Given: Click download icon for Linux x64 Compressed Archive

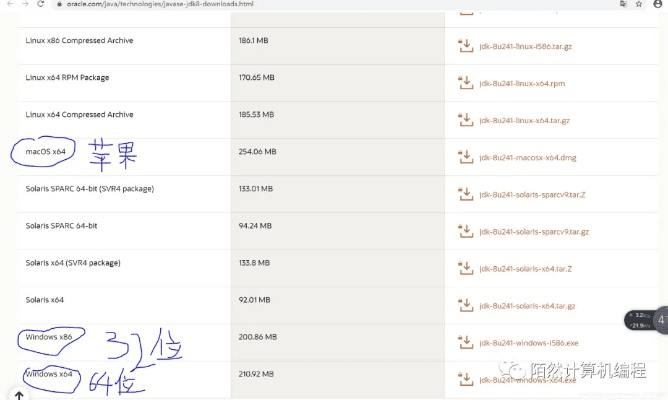Looking at the screenshot, I should [464, 120].
